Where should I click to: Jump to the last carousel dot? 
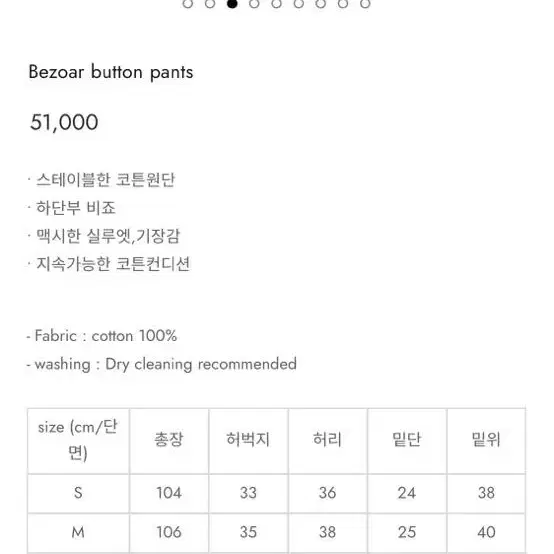(x=365, y=4)
